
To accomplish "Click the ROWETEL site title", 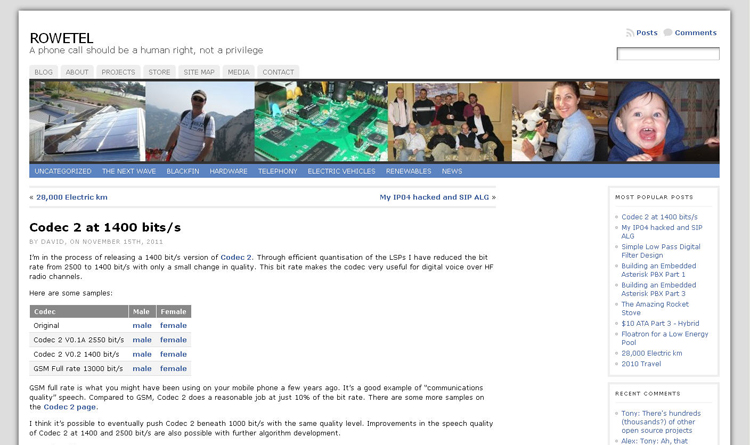I will 61,38.
